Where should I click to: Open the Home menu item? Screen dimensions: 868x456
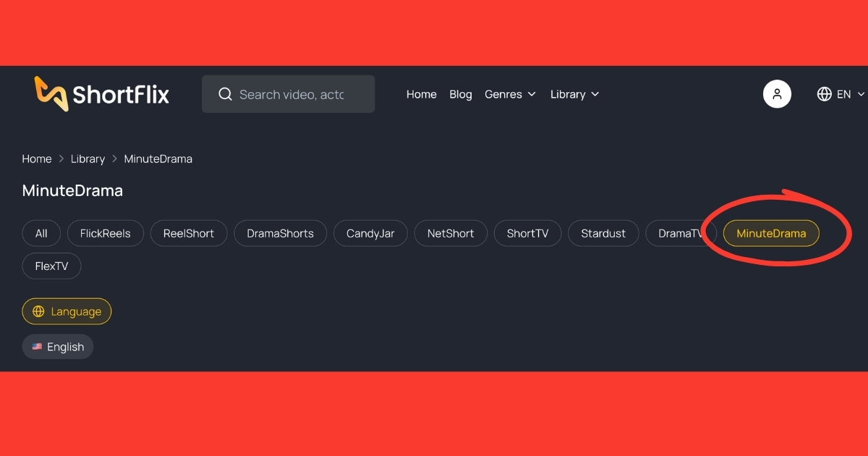tap(421, 94)
